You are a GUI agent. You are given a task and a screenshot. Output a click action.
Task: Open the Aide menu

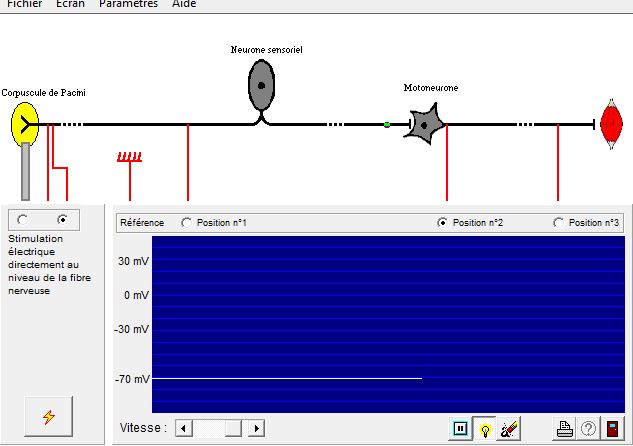[x=184, y=4]
